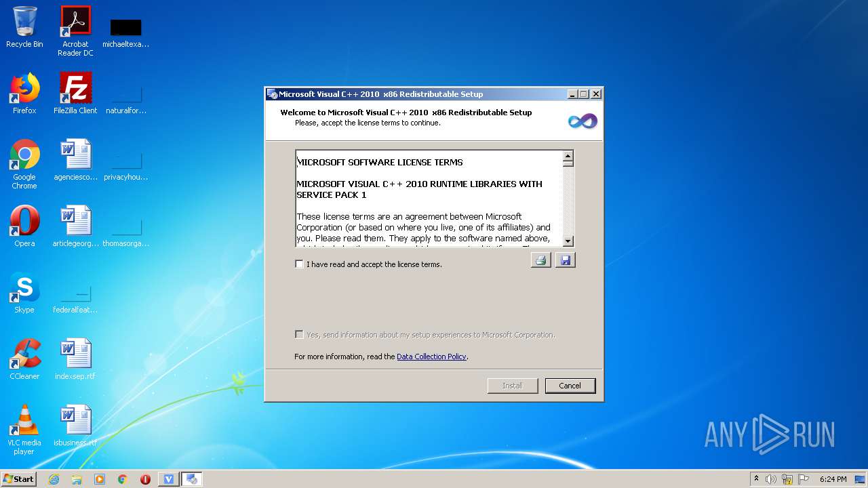Select the michaeltexa... desktop file
This screenshot has height=488, width=868.
(x=126, y=32)
